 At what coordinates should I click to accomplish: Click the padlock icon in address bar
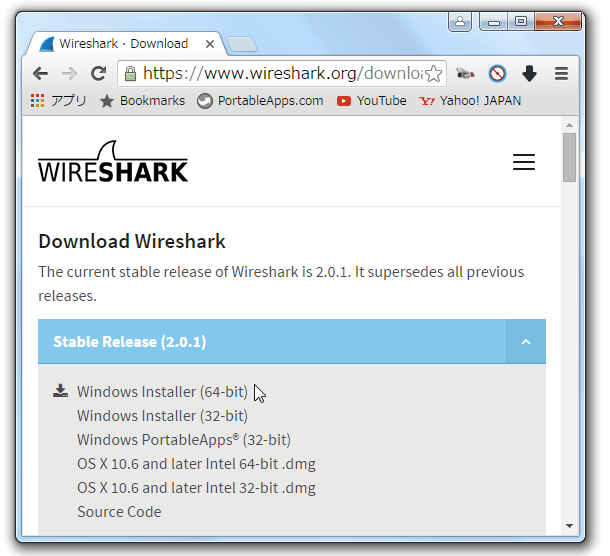click(x=130, y=74)
